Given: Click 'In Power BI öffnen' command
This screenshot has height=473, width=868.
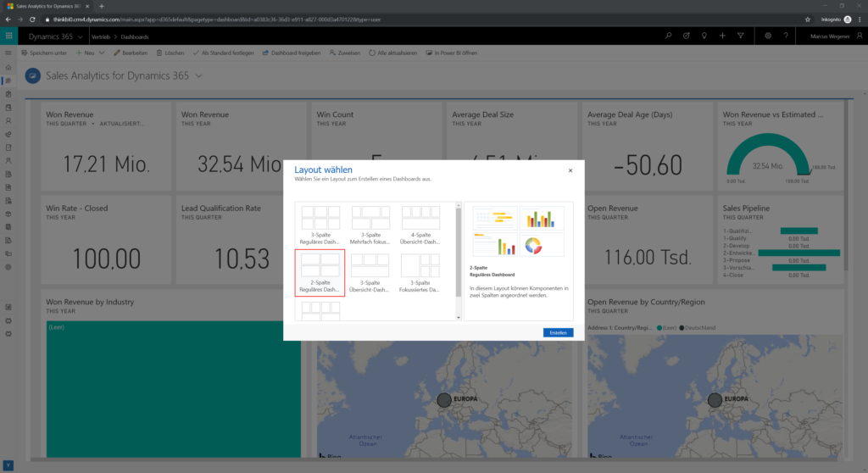Looking at the screenshot, I should point(452,53).
